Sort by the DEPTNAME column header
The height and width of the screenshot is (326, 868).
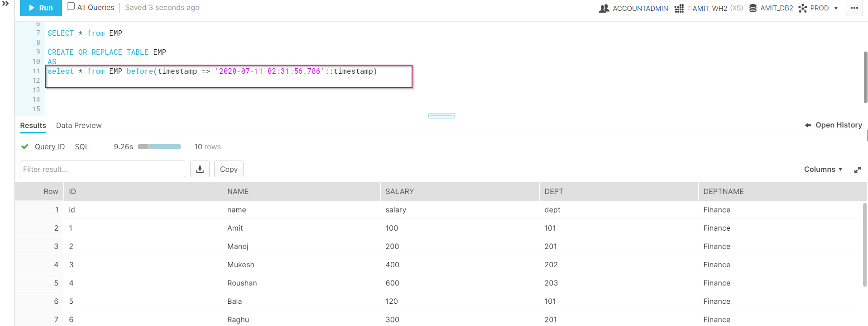(x=782, y=191)
